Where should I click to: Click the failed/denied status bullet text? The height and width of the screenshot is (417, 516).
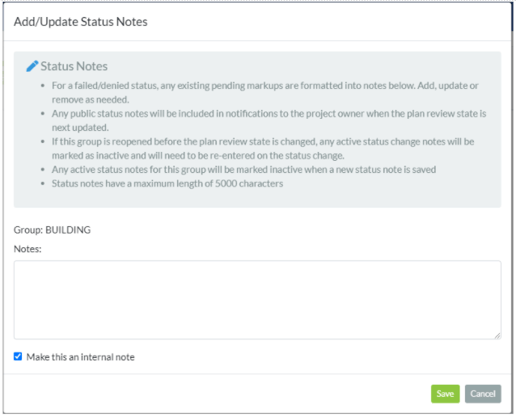[265, 92]
